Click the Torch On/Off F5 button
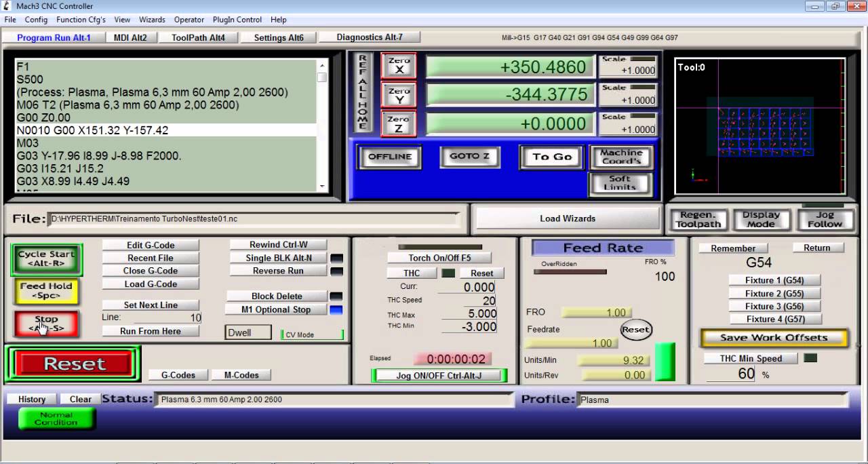The width and height of the screenshot is (868, 464). click(x=439, y=258)
